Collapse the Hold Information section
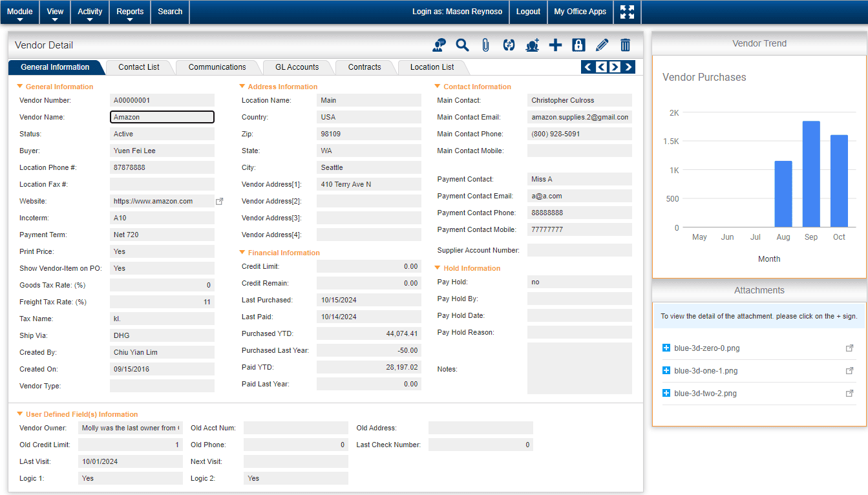The height and width of the screenshot is (495, 868). click(438, 268)
